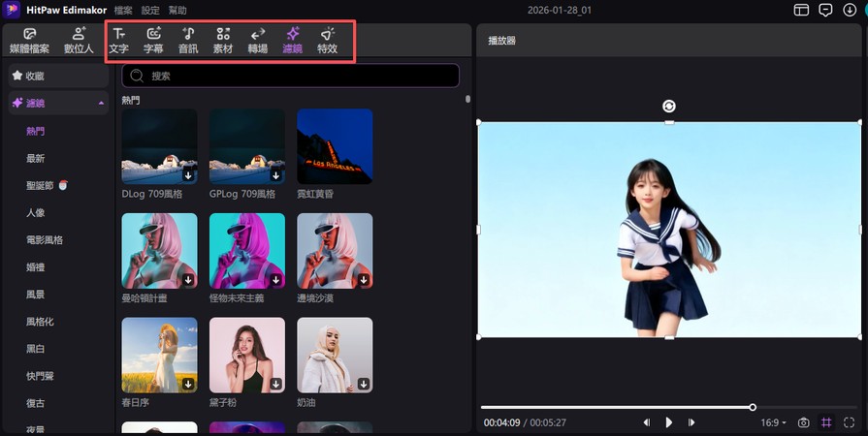The height and width of the screenshot is (436, 868).
Task: Take a snapshot with camera icon
Action: point(803,422)
